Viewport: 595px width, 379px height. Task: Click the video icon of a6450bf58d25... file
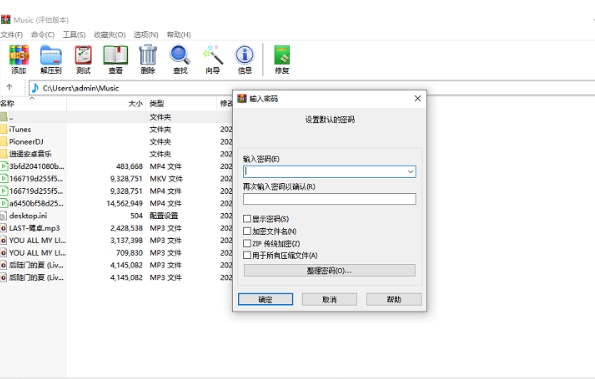4,203
